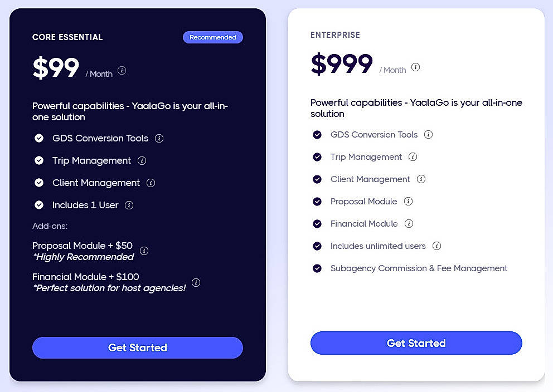Click info icon beside Trip Management in Core Essential
The width and height of the screenshot is (553, 392).
click(x=142, y=160)
